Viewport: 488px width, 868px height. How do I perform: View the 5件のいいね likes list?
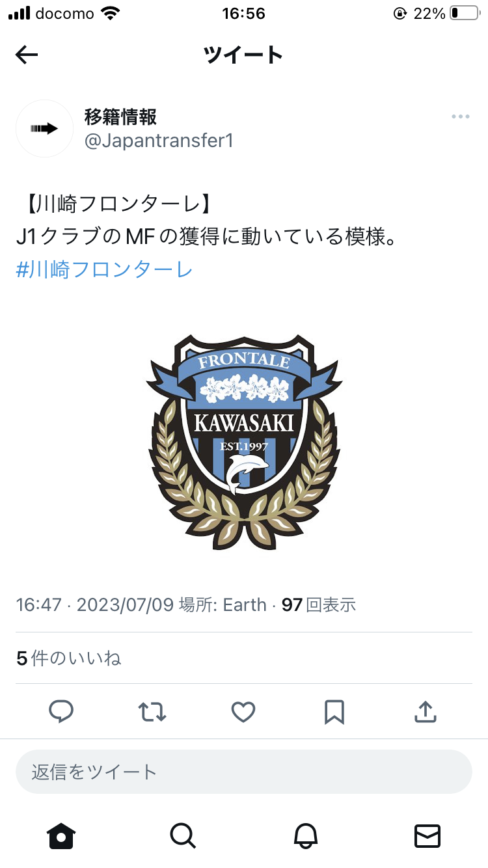pos(69,658)
